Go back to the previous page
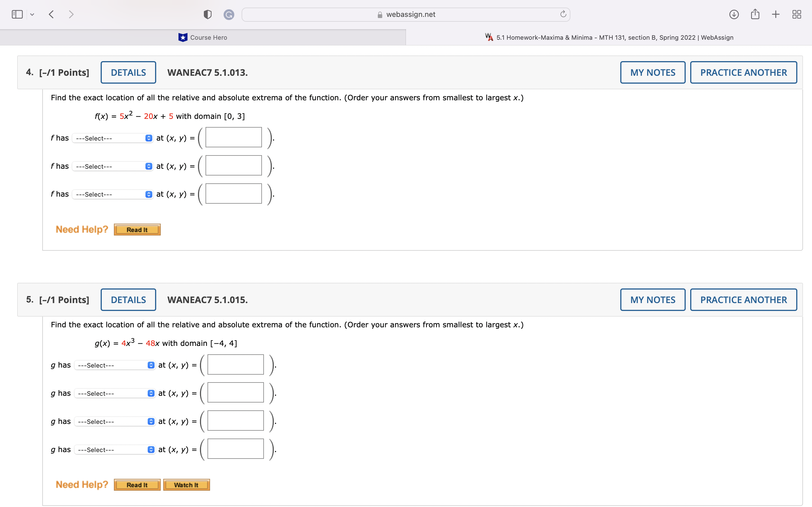This screenshot has width=812, height=507. (51, 14)
